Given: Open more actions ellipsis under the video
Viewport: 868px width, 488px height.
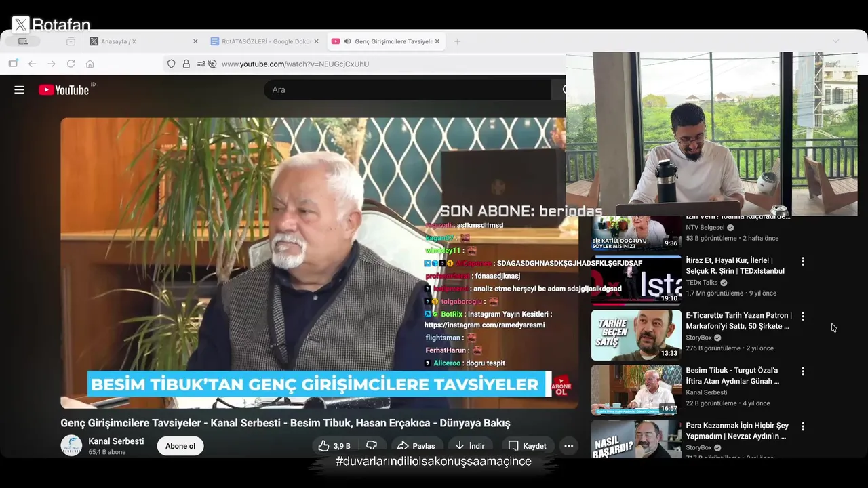Looking at the screenshot, I should [x=569, y=445].
